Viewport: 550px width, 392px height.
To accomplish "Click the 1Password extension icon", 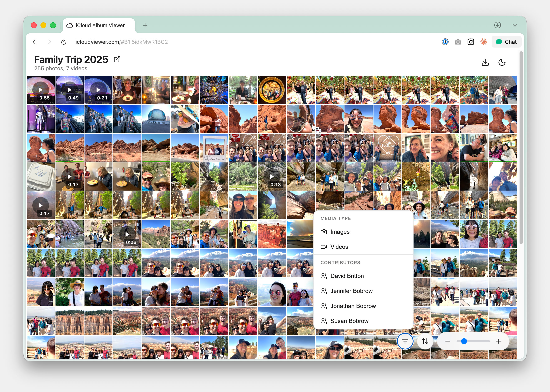I will [445, 41].
